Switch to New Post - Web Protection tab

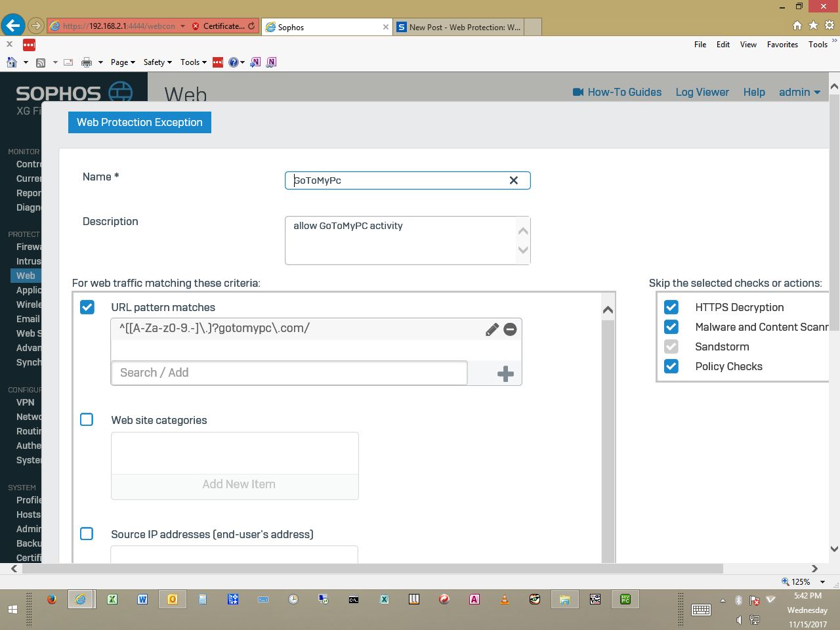point(459,27)
